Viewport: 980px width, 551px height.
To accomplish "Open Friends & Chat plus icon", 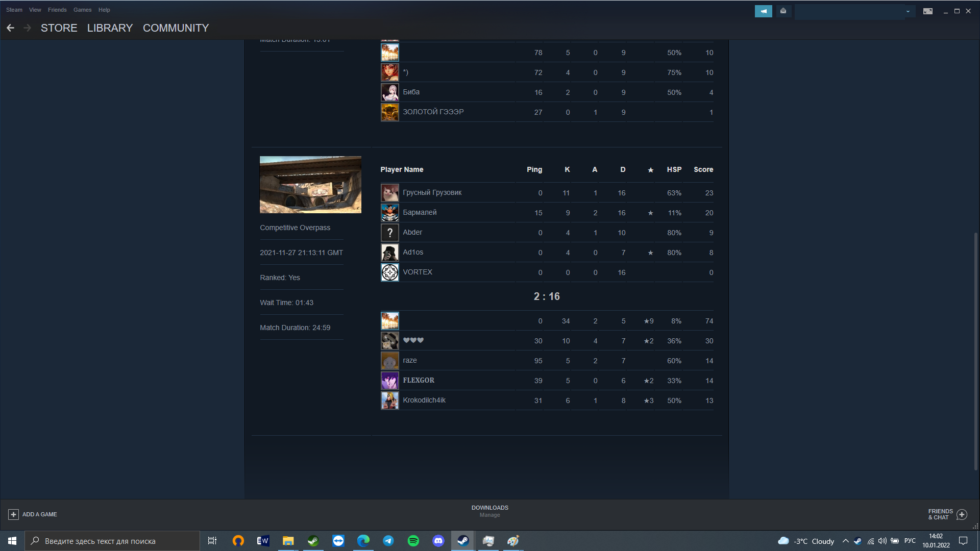I will click(x=962, y=514).
